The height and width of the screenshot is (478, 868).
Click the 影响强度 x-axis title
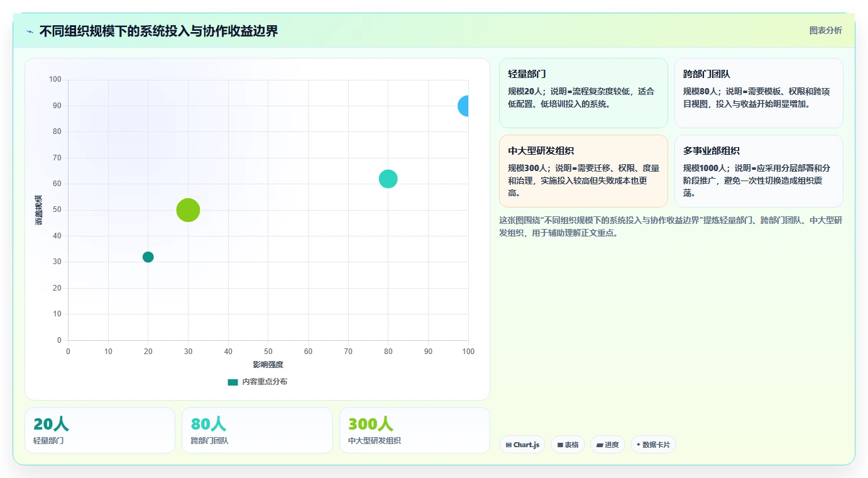(x=268, y=365)
